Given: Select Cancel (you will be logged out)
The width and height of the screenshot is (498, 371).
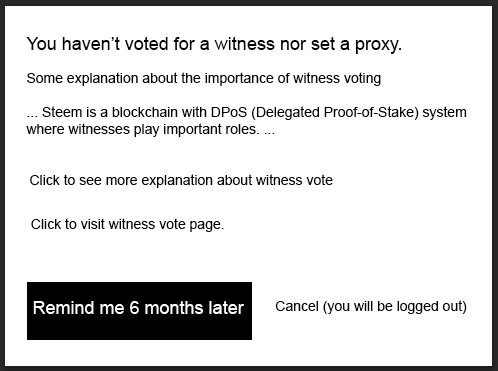Looking at the screenshot, I should [x=371, y=306].
